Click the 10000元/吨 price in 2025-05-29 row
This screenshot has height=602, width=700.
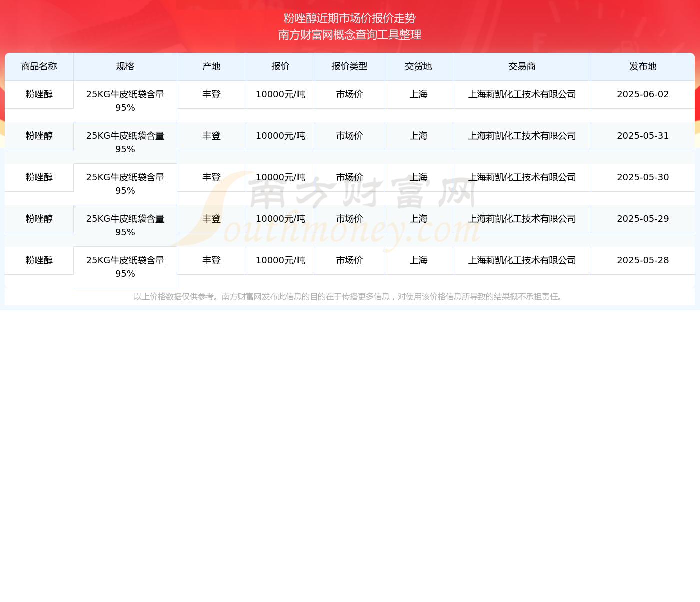pyautogui.click(x=281, y=219)
